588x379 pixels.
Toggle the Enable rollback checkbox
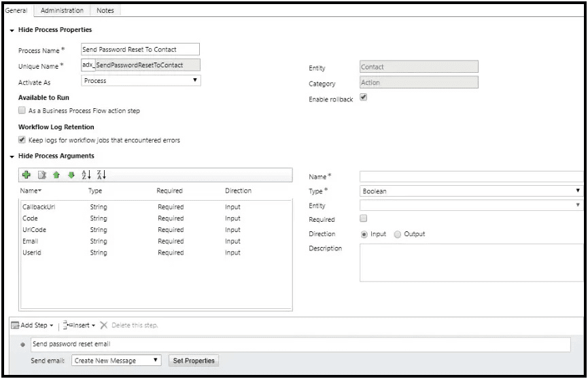(364, 97)
